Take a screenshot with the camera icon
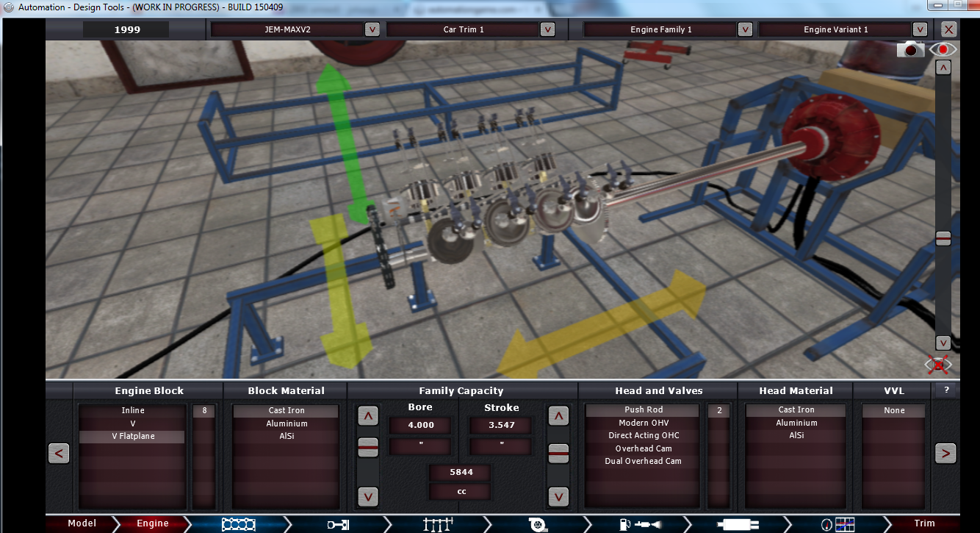This screenshot has width=980, height=533. (x=912, y=49)
